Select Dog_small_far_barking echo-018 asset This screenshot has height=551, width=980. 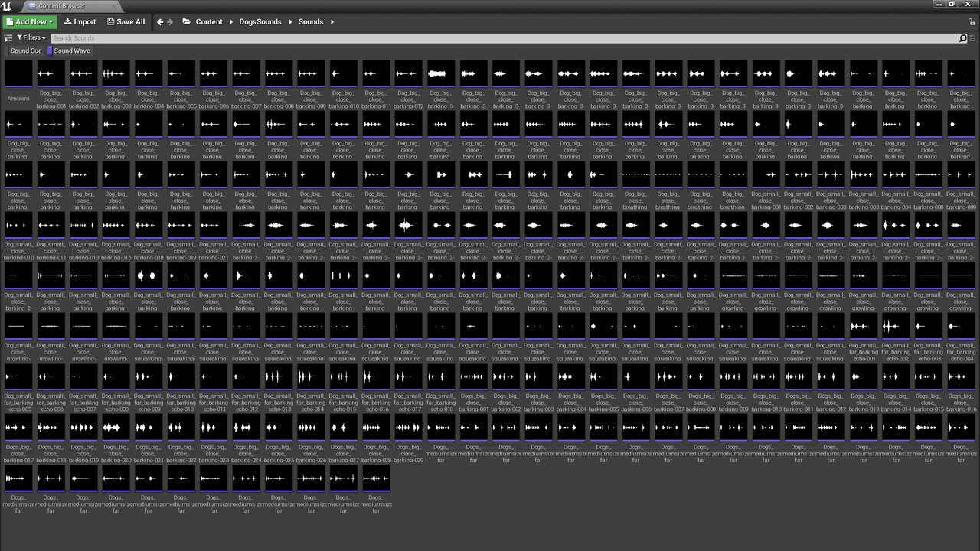[441, 386]
